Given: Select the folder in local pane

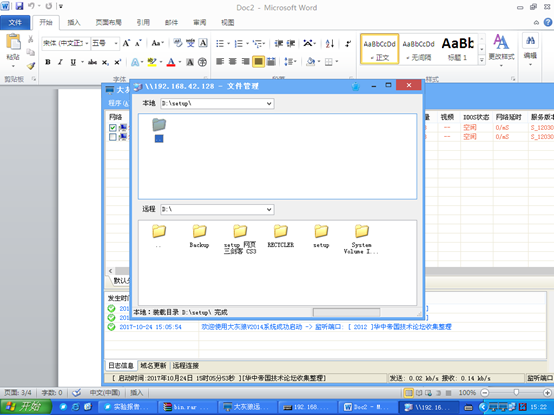Looking at the screenshot, I should point(159,130).
